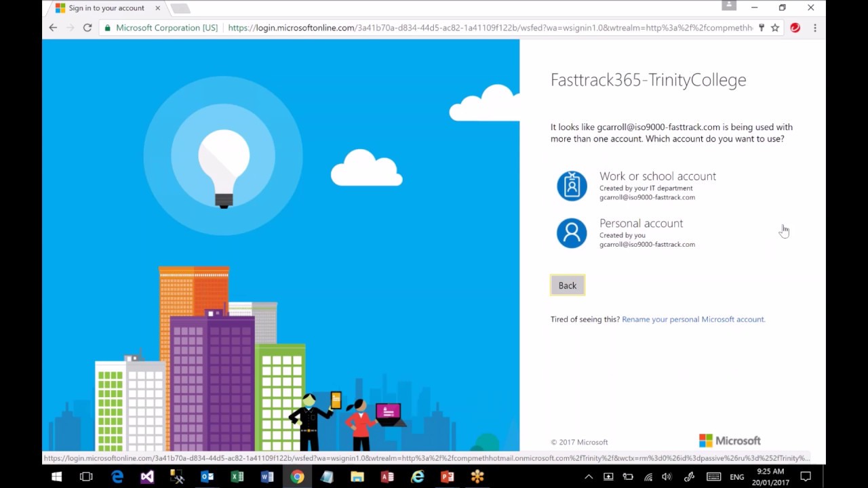Open Internet Explorer from the taskbar
The width and height of the screenshot is (868, 488).
[x=417, y=477]
